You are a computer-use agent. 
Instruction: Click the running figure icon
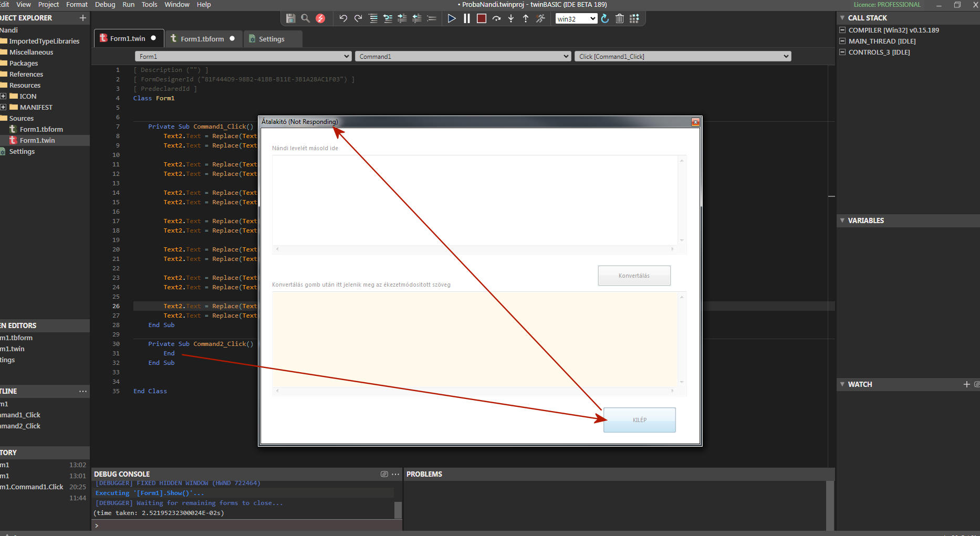[x=540, y=18]
